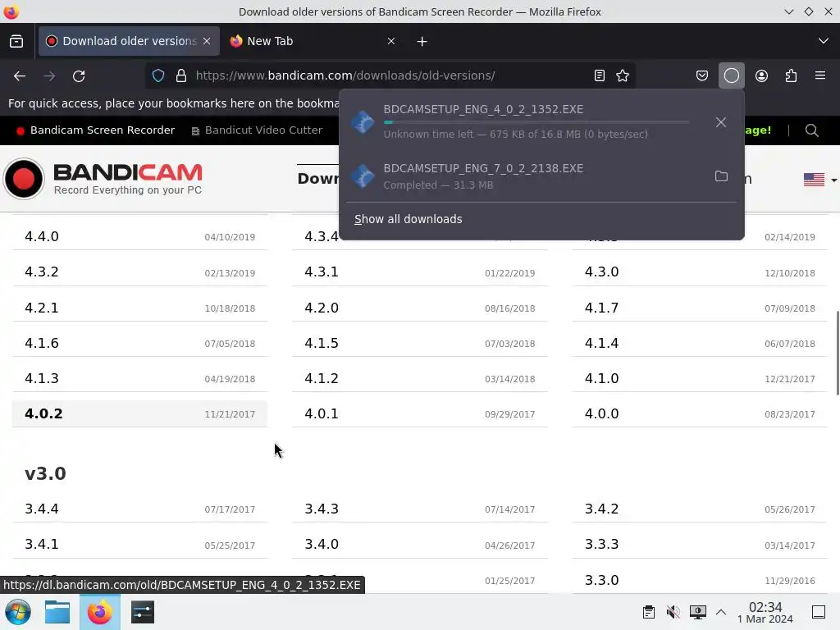Download version 3.3.3

tap(700, 545)
